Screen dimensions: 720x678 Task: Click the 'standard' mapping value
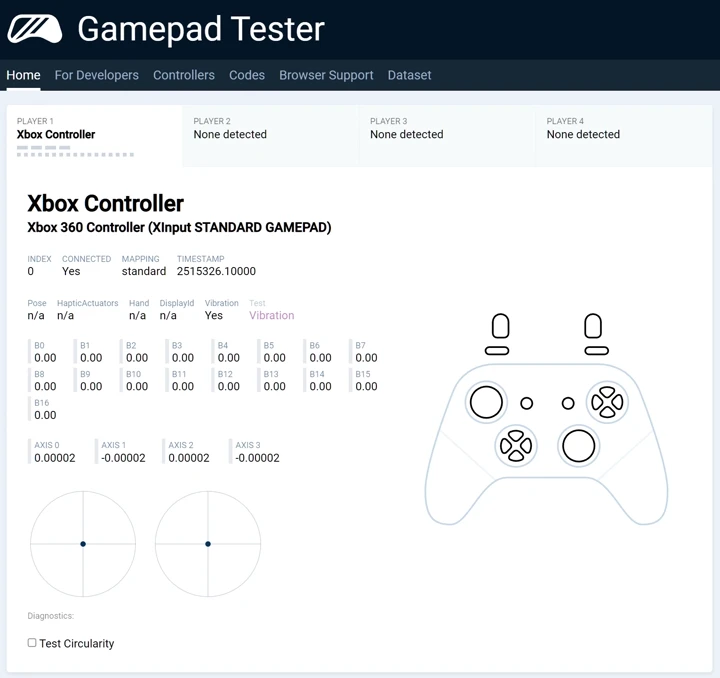pyautogui.click(x=144, y=271)
